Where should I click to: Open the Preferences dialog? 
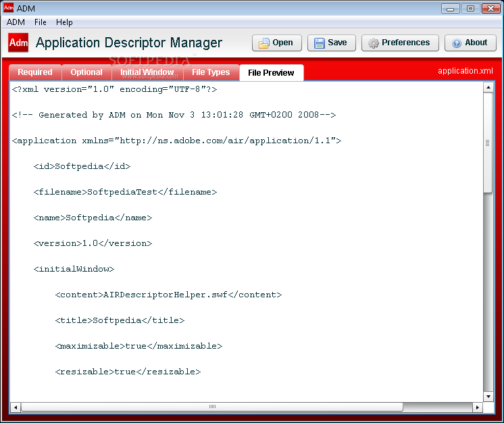pos(400,43)
